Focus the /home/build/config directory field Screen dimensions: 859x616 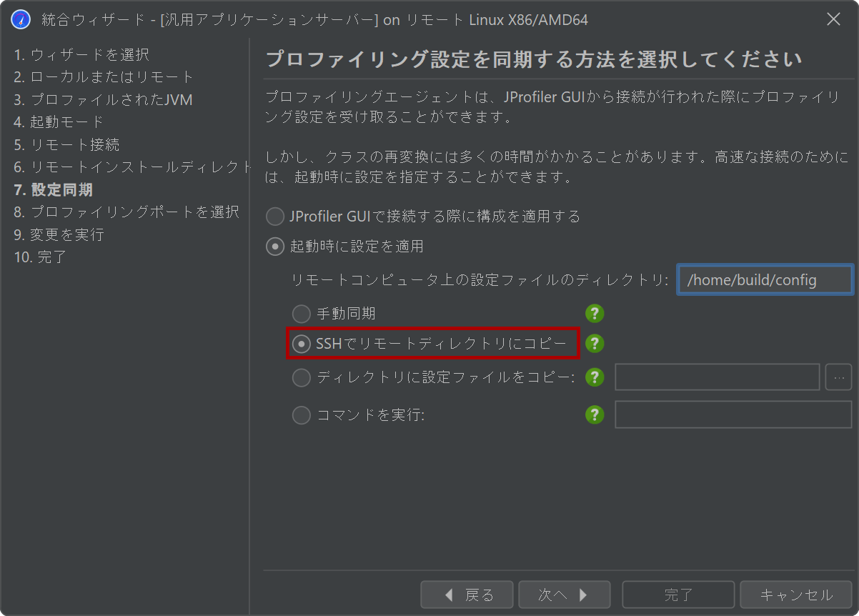tap(765, 279)
